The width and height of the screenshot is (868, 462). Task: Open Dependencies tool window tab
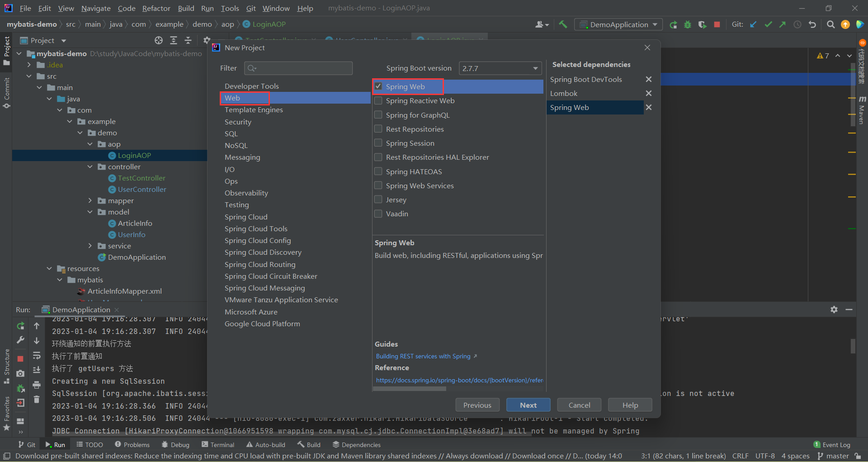[356, 445]
